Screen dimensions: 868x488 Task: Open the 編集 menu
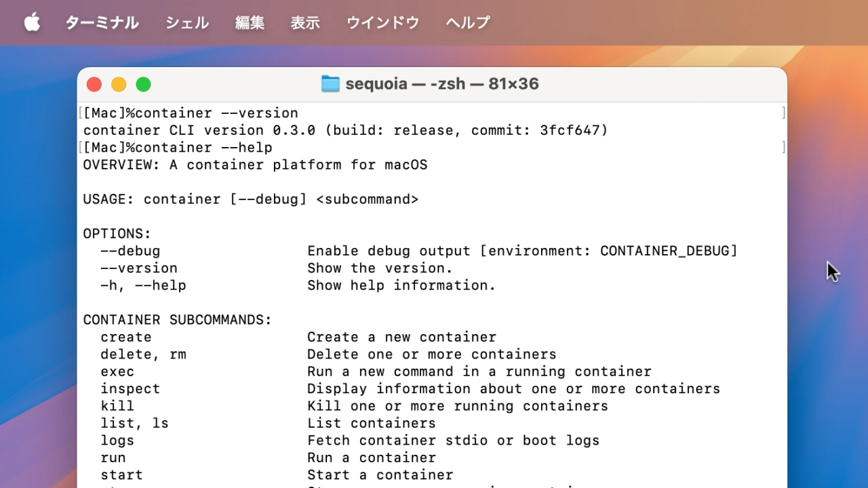250,22
